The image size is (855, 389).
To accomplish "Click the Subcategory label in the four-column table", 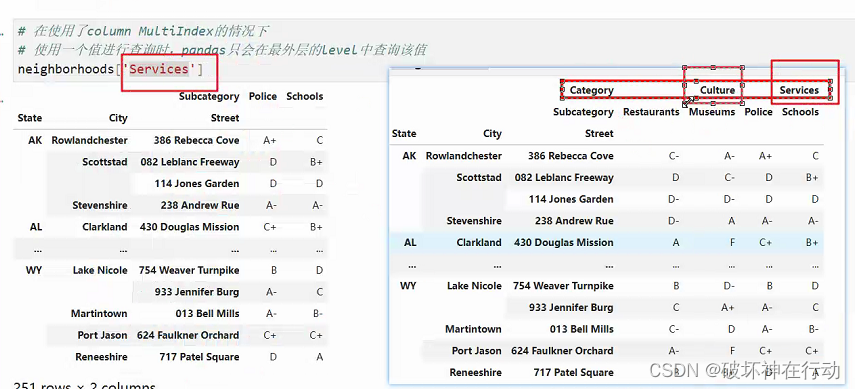I will 583,112.
